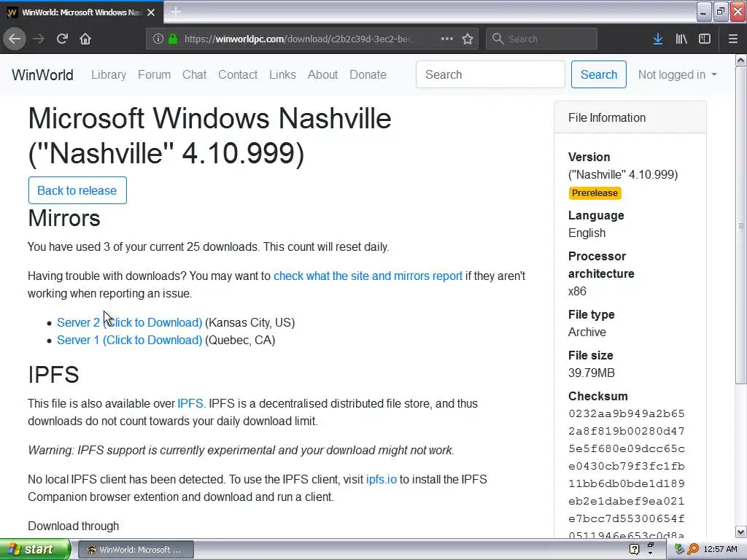Expand the Not logged in dropdown
The width and height of the screenshot is (747, 560).
(677, 75)
